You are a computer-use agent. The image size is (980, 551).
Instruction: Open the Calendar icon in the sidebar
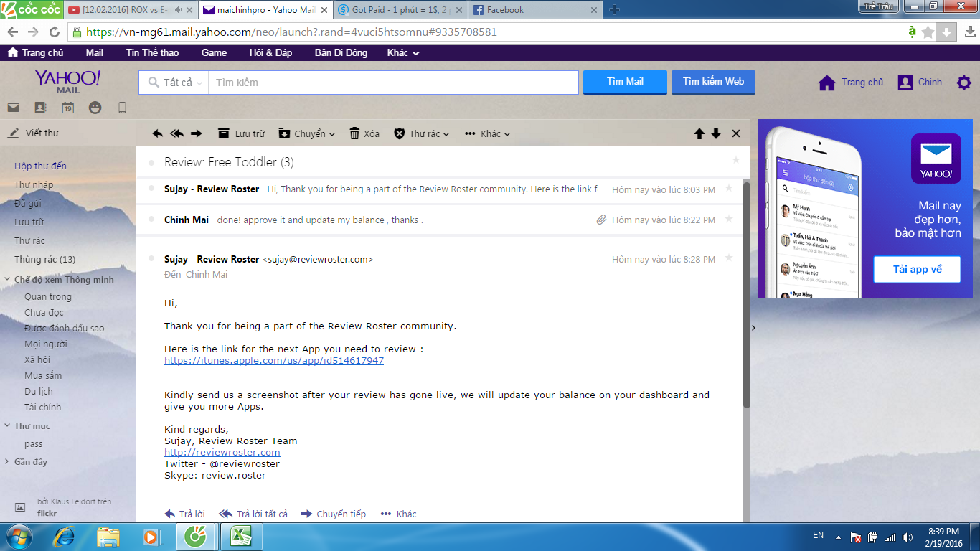pyautogui.click(x=67, y=108)
